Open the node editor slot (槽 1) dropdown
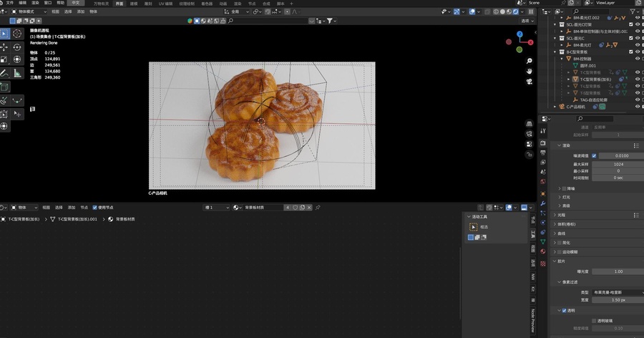The width and height of the screenshot is (644, 338). [216, 208]
